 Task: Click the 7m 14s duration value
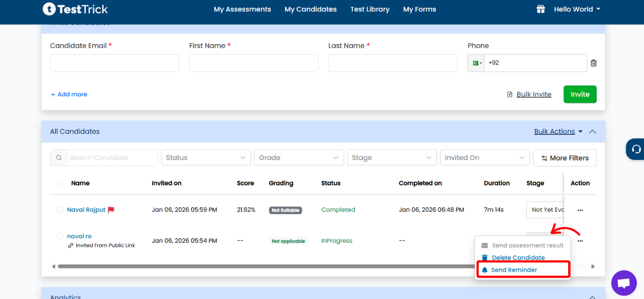[494, 210]
